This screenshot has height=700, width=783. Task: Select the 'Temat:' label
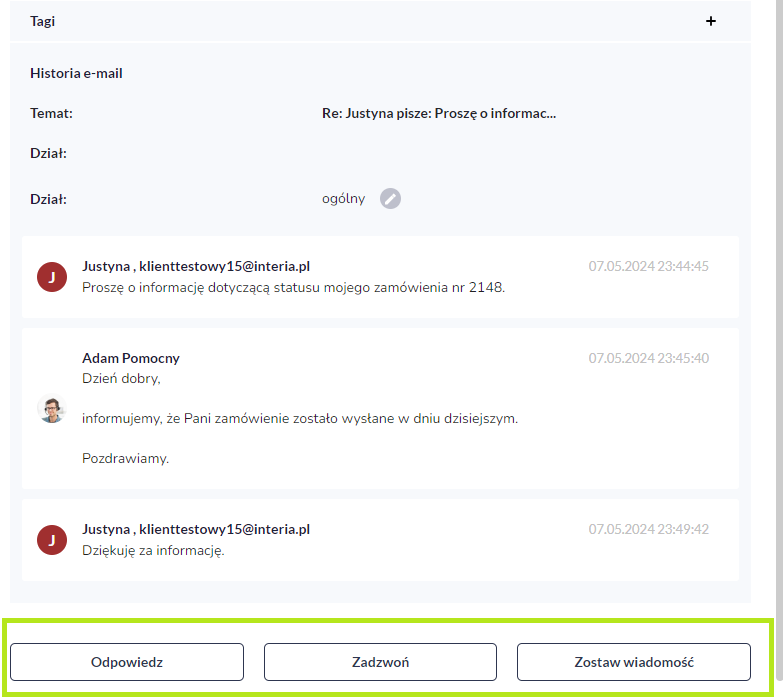point(51,113)
